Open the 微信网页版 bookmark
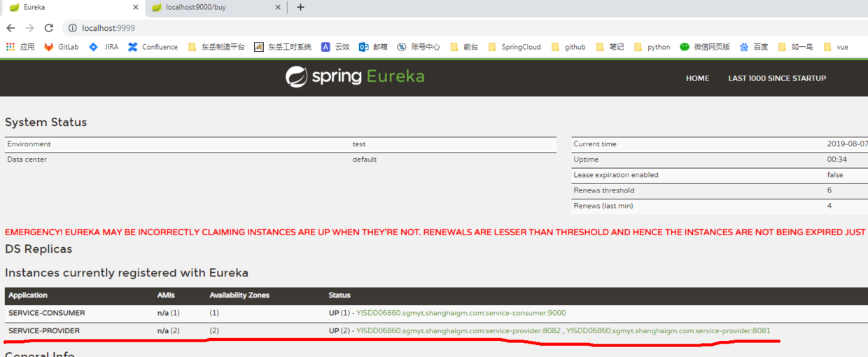 point(704,47)
